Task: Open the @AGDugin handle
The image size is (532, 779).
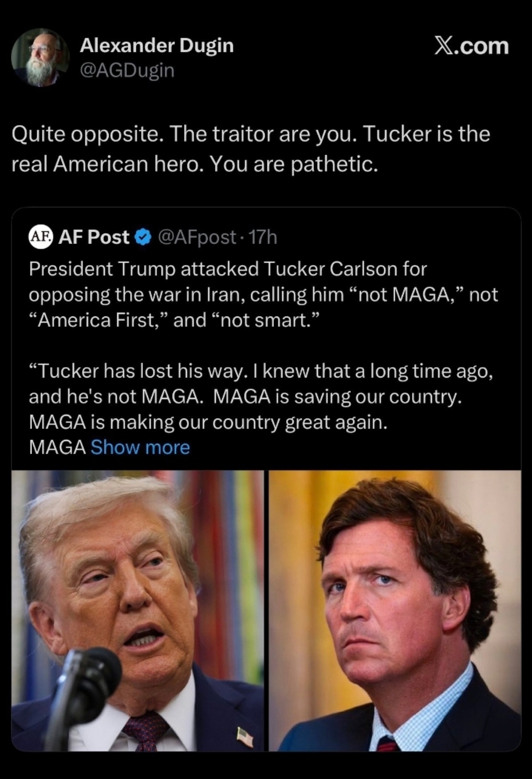Action: [x=127, y=70]
